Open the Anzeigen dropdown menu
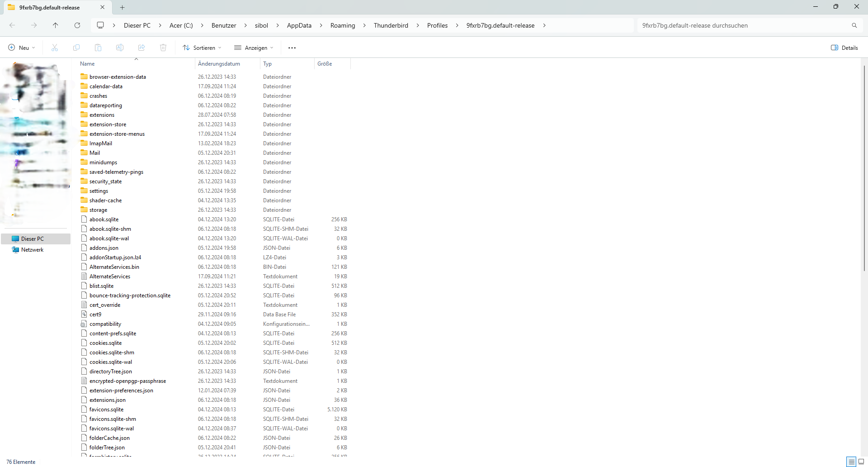 point(254,48)
